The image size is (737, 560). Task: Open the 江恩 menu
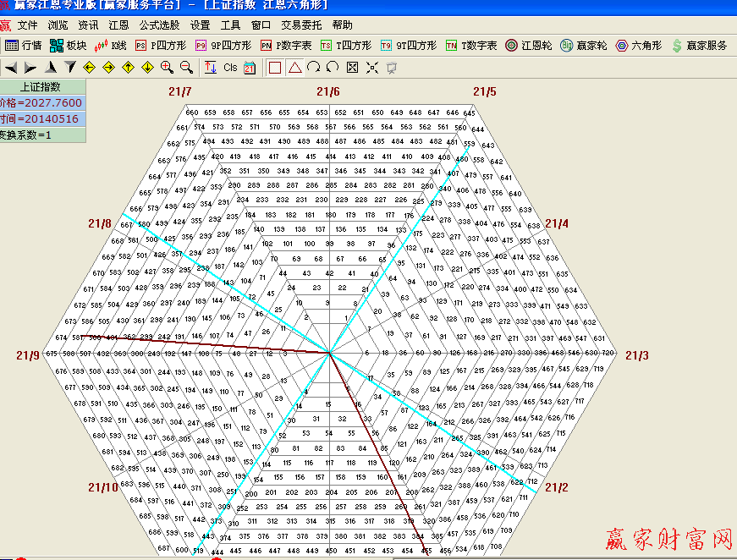(118, 25)
